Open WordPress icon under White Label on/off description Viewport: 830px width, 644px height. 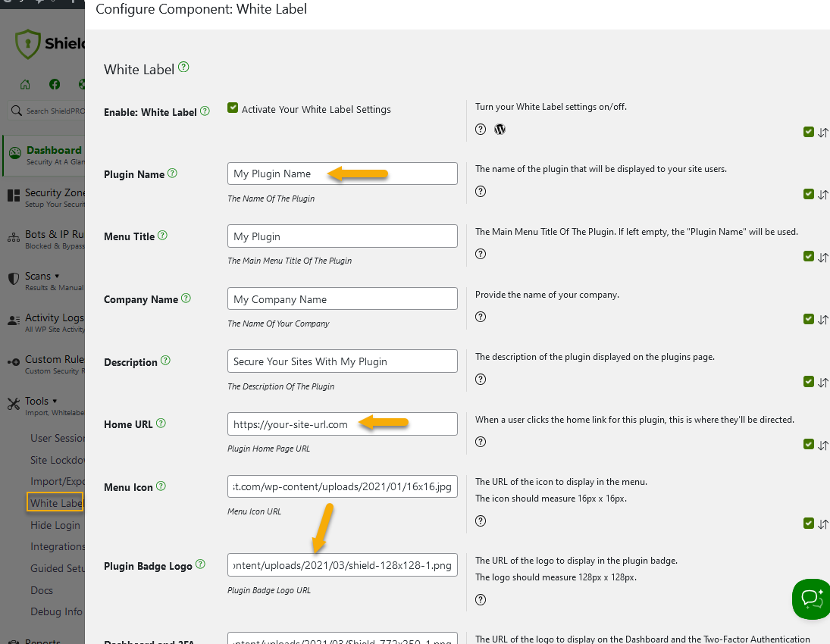click(x=500, y=129)
